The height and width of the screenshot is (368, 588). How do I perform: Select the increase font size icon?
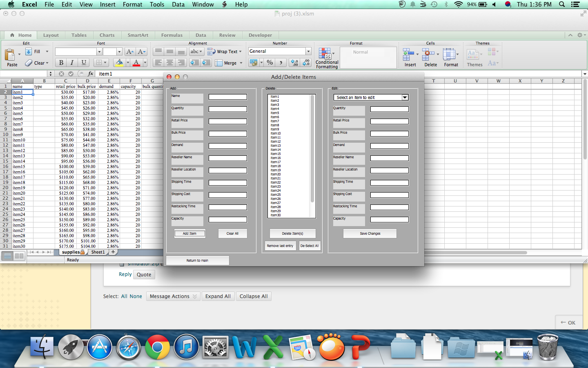(130, 52)
